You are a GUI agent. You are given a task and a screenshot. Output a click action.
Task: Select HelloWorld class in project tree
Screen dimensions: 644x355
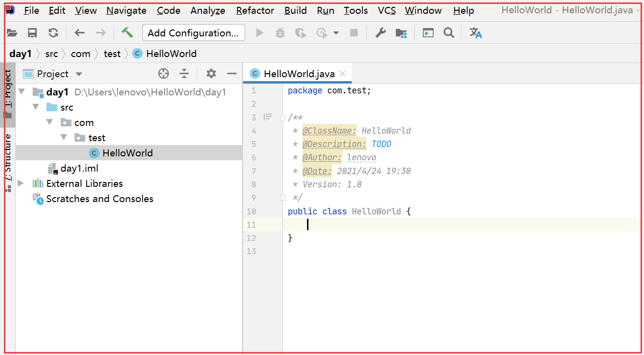129,153
